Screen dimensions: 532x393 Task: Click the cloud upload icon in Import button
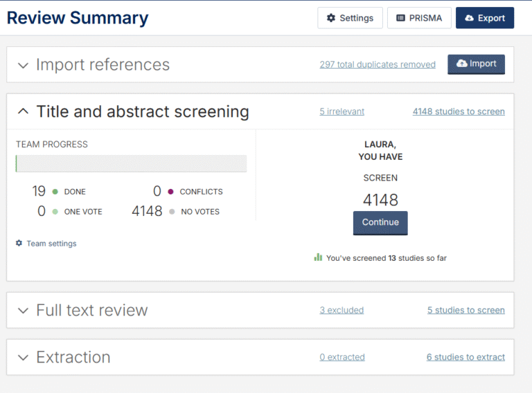pyautogui.click(x=462, y=64)
